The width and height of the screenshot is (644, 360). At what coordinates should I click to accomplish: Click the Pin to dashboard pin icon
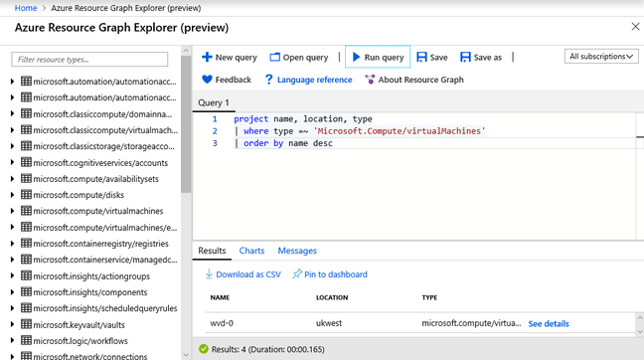coord(297,273)
